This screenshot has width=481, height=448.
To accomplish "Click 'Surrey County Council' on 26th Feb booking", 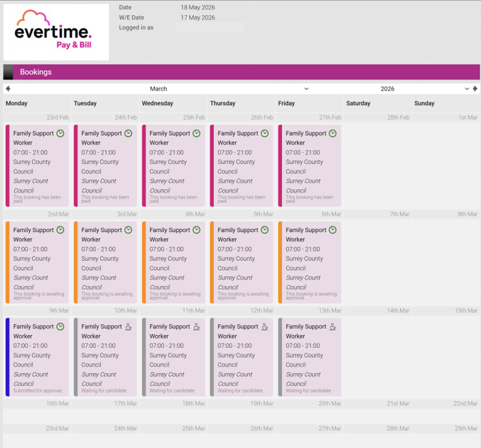I will 236,167.
